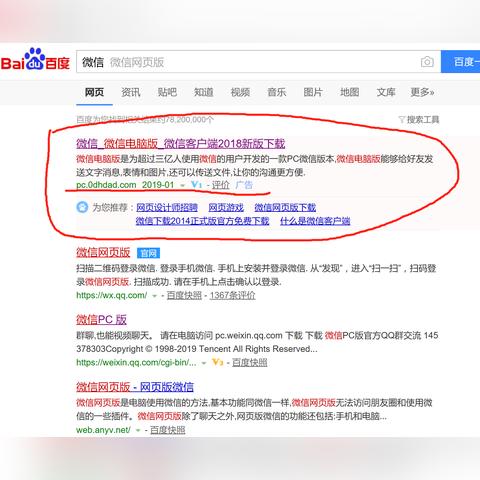Open camera image search icon
Image resolution: width=480 pixels, height=480 pixels.
click(x=427, y=62)
